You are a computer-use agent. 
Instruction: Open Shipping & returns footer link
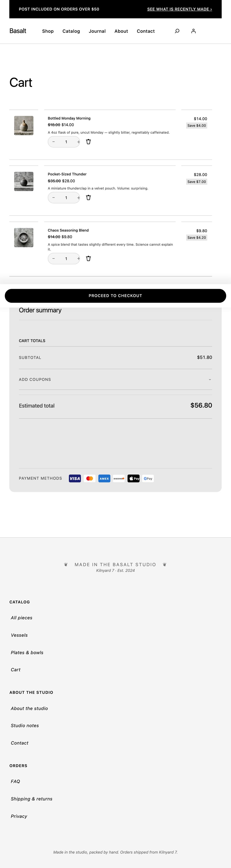coord(31,799)
